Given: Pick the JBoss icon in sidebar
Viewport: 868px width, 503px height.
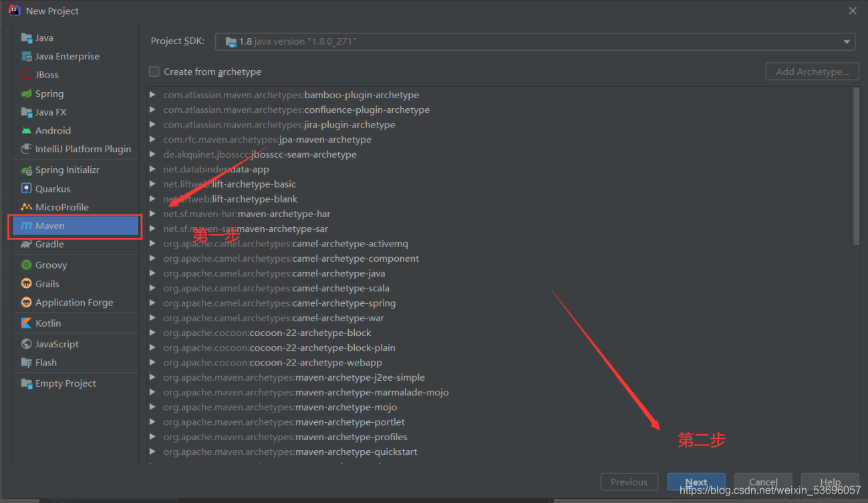Looking at the screenshot, I should (27, 75).
